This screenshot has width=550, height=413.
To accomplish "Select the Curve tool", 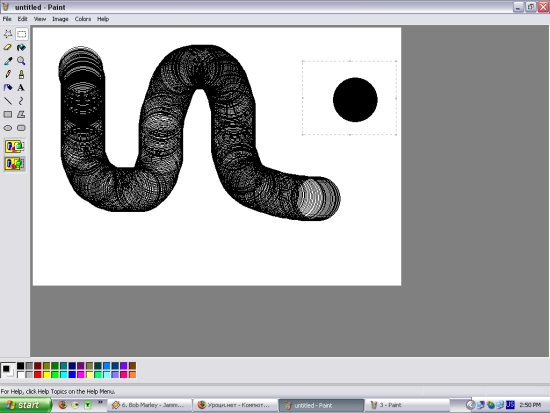I will tap(21, 101).
